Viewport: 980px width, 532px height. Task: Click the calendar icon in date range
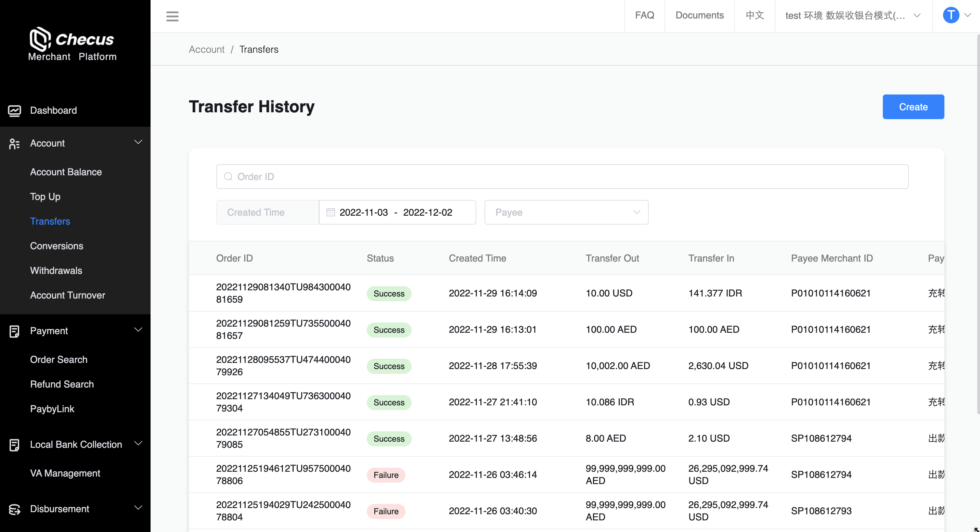click(x=331, y=212)
